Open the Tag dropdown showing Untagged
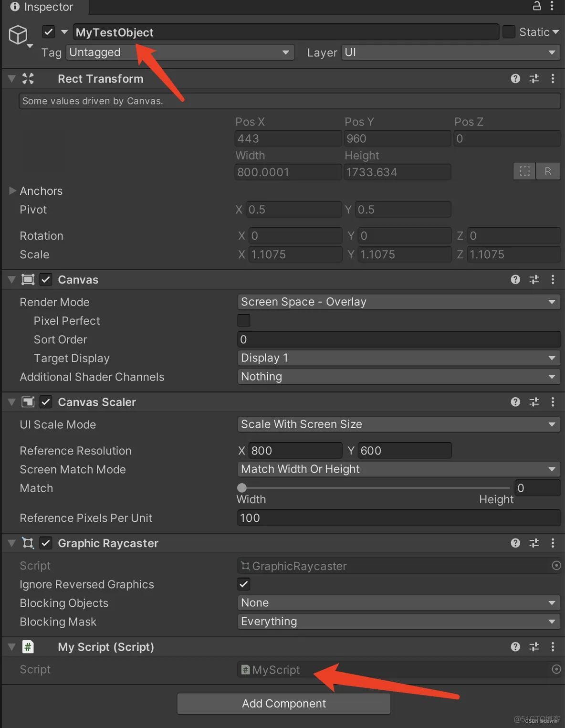The image size is (565, 728). point(180,52)
